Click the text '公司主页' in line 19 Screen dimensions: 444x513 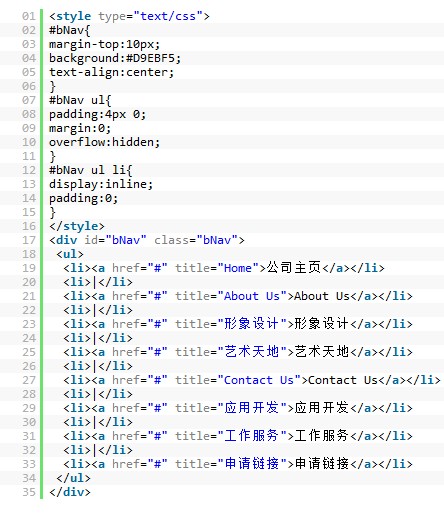[294, 268]
